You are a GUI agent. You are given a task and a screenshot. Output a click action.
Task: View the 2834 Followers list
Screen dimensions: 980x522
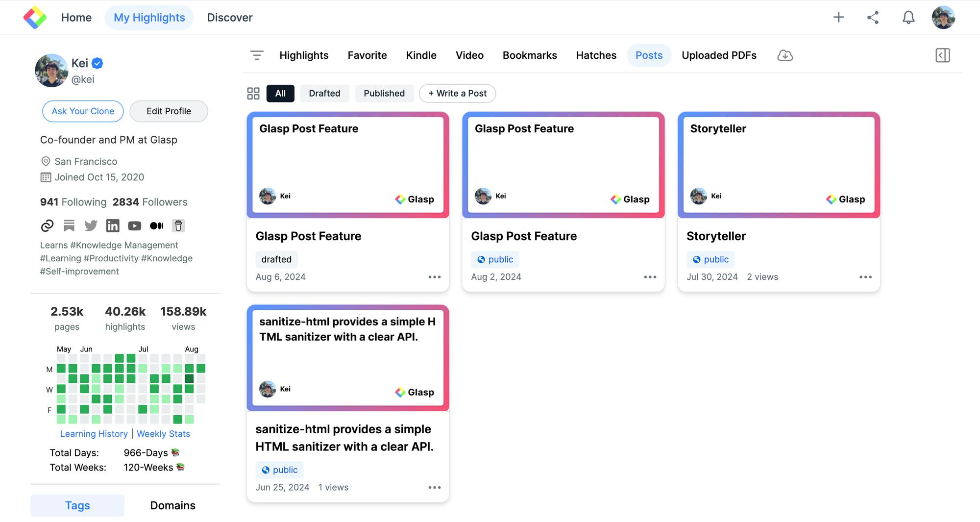[x=150, y=202]
